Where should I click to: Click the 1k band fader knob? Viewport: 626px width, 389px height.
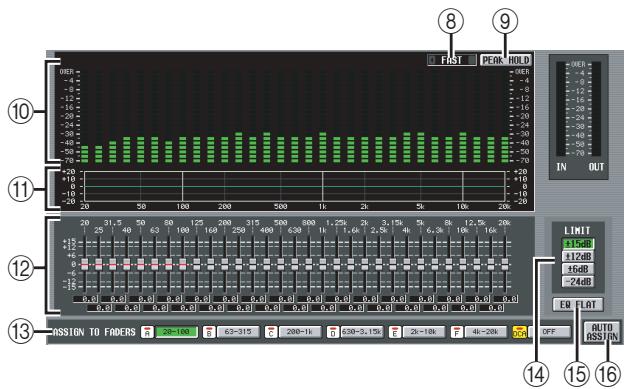[323, 264]
